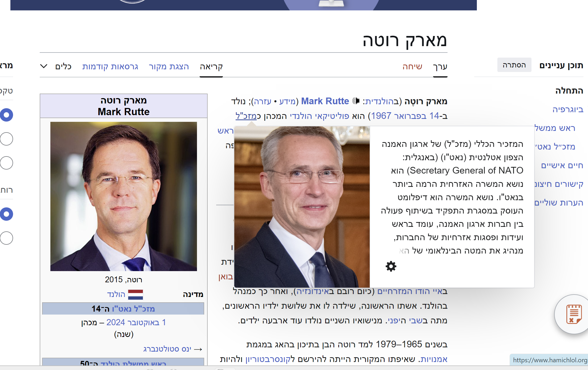Click arrow next to ינס סטולטנברג
This screenshot has width=588, height=370.
[198, 349]
